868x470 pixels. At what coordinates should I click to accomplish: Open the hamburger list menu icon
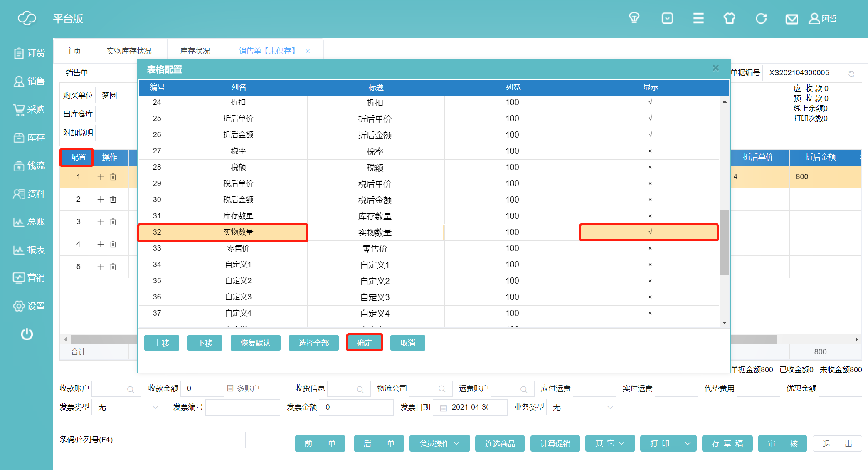pos(698,18)
